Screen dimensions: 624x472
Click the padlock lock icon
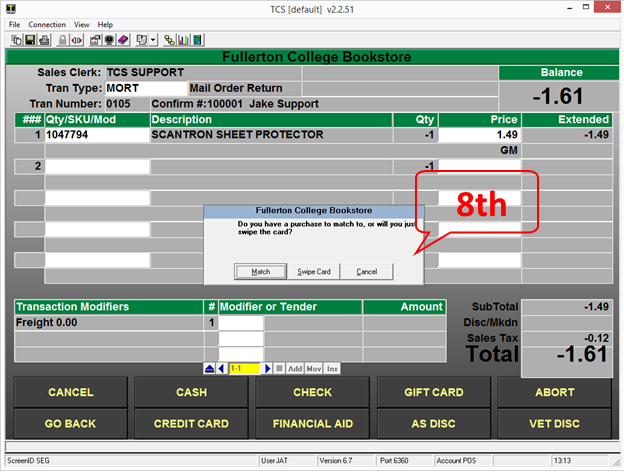(x=62, y=40)
